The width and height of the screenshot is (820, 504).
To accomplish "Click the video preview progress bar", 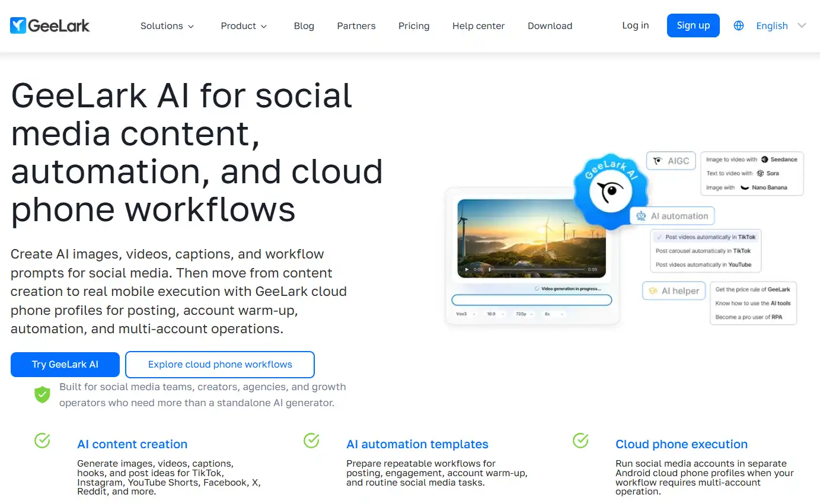I will (x=535, y=270).
